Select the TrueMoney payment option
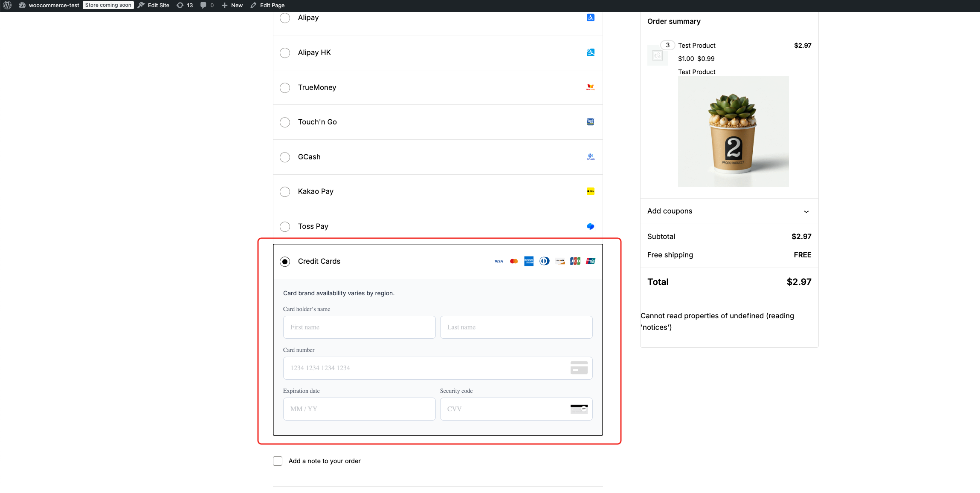This screenshot has height=493, width=980. point(285,88)
